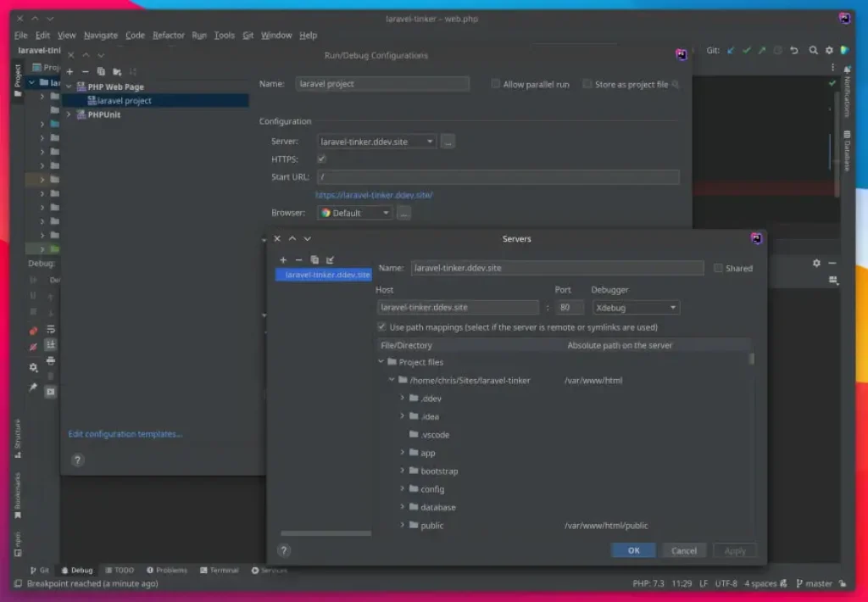Copy the server configuration icon

tap(314, 259)
